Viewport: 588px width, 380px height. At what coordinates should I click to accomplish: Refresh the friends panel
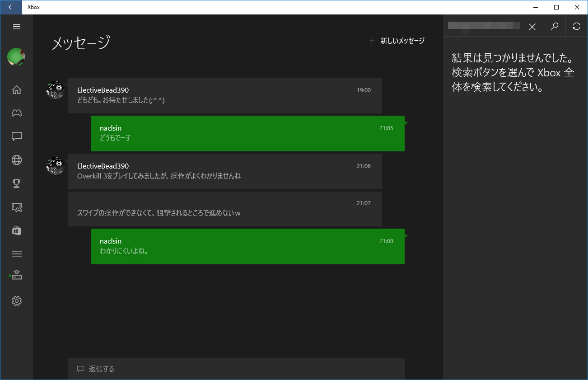(577, 26)
